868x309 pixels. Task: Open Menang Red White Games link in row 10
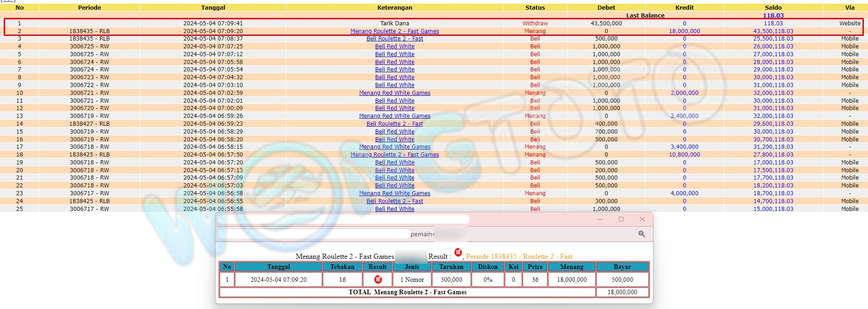[395, 93]
